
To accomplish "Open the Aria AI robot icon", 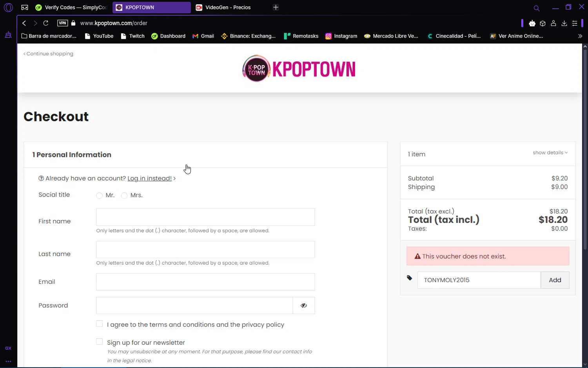I will coord(532,24).
